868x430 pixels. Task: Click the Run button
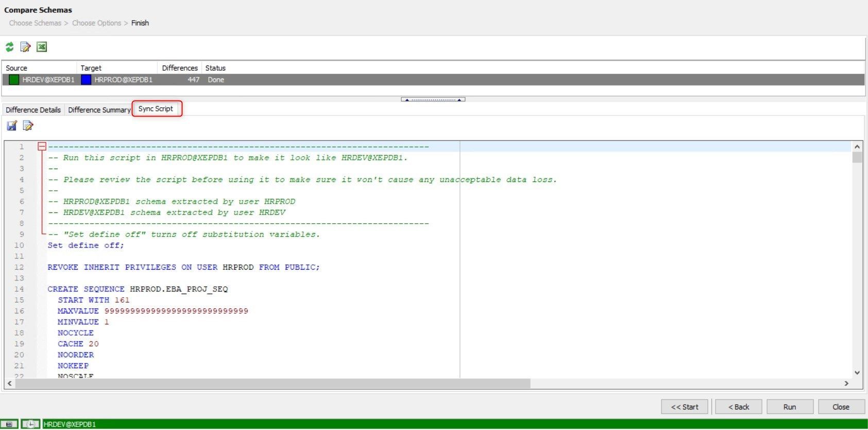[790, 407]
